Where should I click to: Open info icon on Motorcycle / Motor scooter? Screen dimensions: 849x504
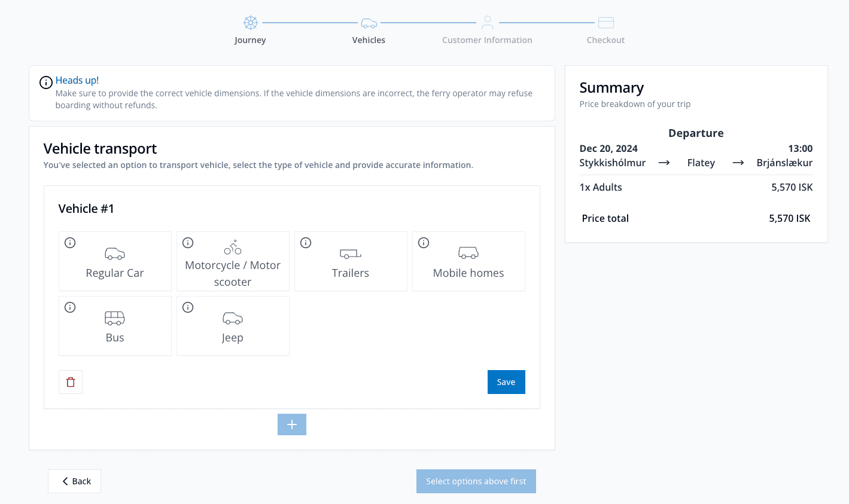188,243
